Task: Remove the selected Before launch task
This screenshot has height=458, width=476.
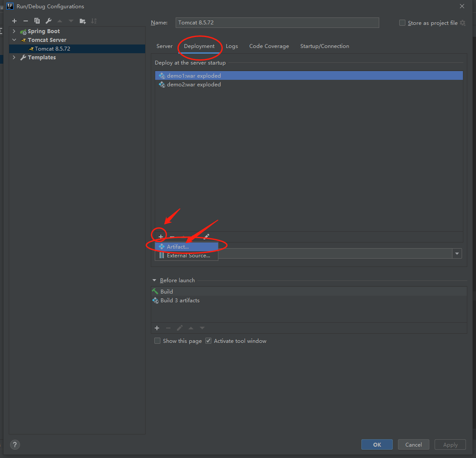Action: (x=168, y=328)
